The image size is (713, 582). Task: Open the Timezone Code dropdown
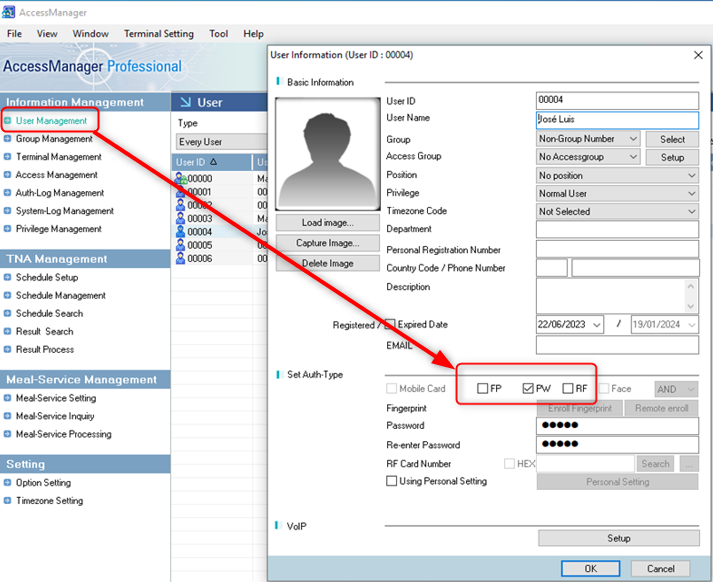pos(616,212)
